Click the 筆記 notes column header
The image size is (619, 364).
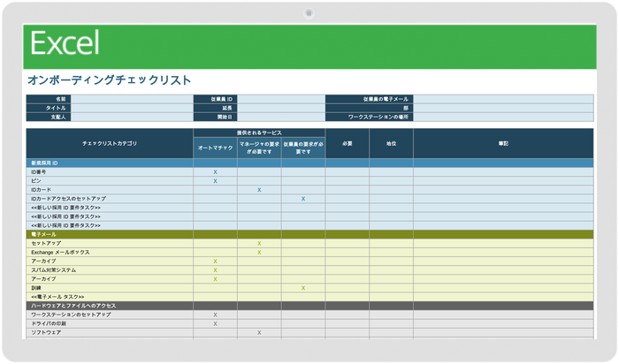click(x=503, y=143)
